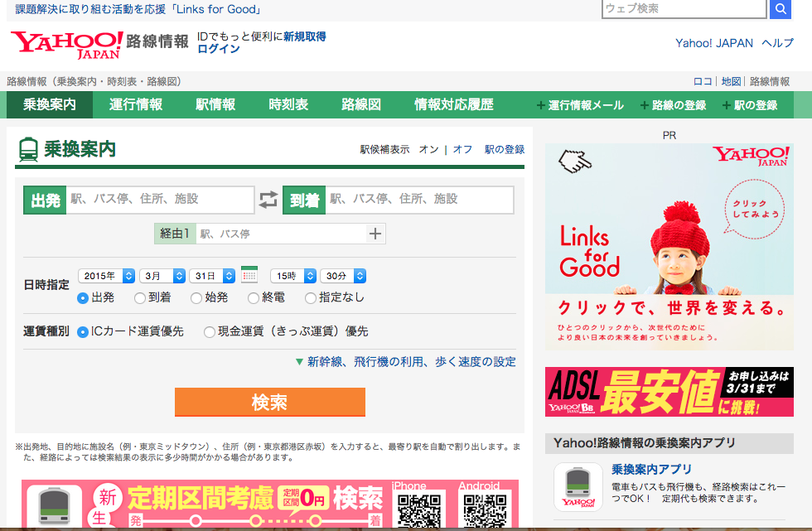Screen dimensions: 812x531
Task: Open the Yahoo! JAPAN top-right link
Action: coord(714,43)
